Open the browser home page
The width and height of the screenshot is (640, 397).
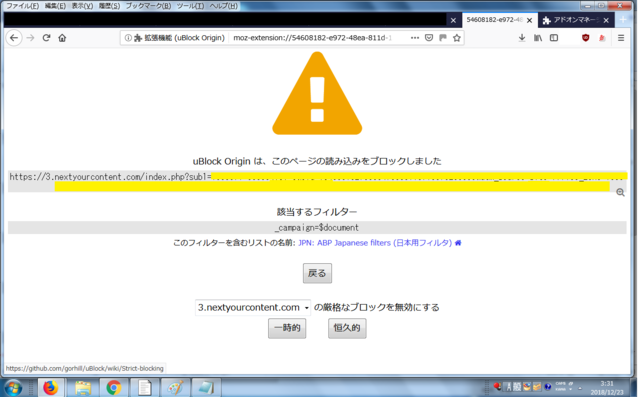(x=62, y=38)
